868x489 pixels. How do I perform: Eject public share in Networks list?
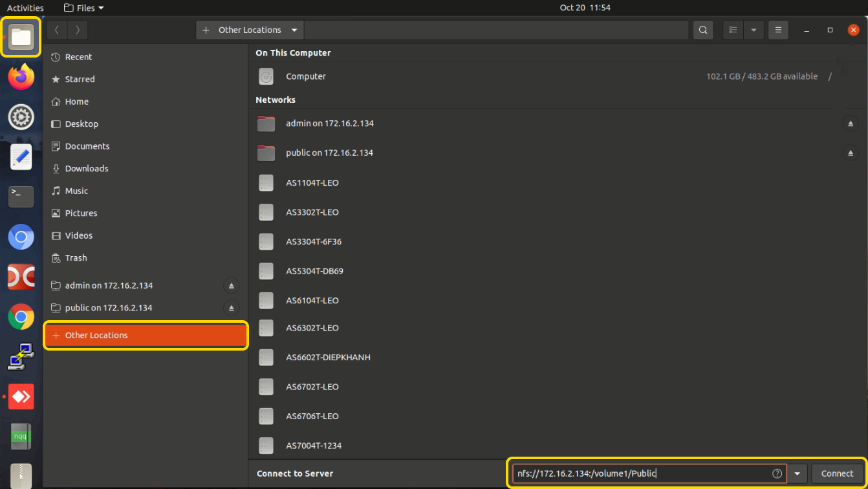pos(851,153)
